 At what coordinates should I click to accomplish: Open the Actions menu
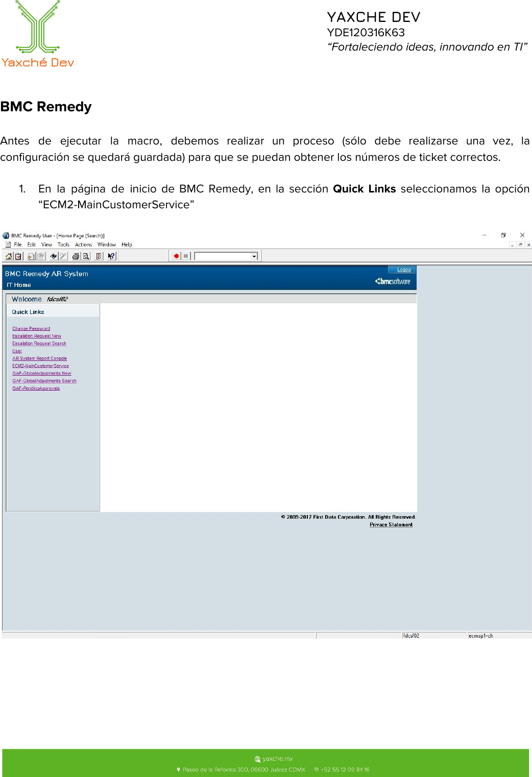coord(83,245)
